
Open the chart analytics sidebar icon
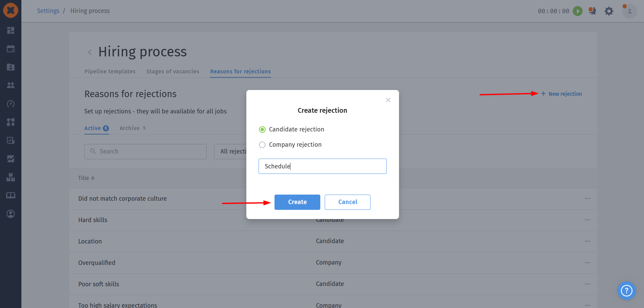click(11, 159)
